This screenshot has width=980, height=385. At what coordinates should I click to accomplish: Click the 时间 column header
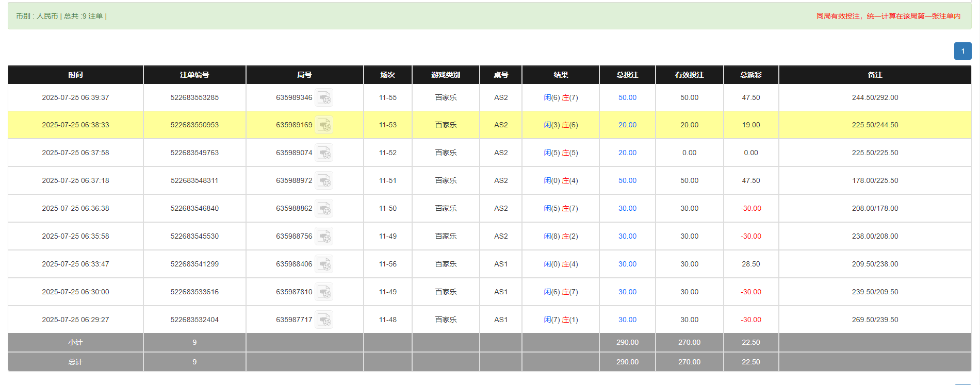point(75,75)
